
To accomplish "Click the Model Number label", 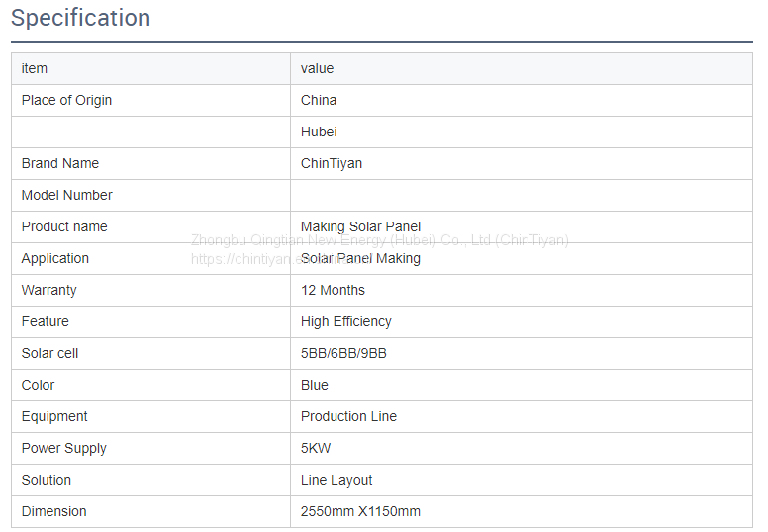I will pos(66,195).
